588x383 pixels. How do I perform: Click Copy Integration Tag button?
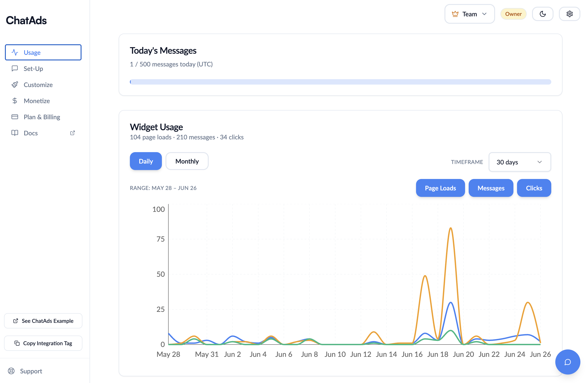[x=43, y=343]
